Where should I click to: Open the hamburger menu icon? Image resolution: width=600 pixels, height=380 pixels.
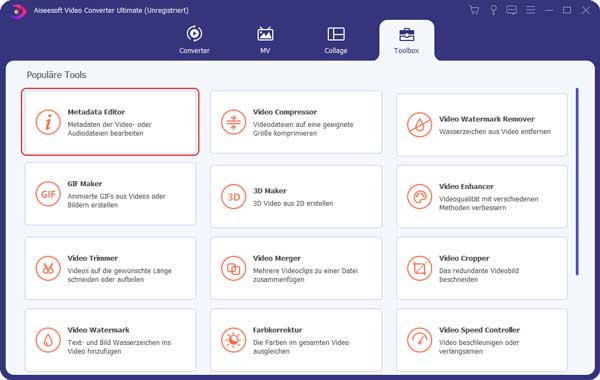[x=530, y=10]
